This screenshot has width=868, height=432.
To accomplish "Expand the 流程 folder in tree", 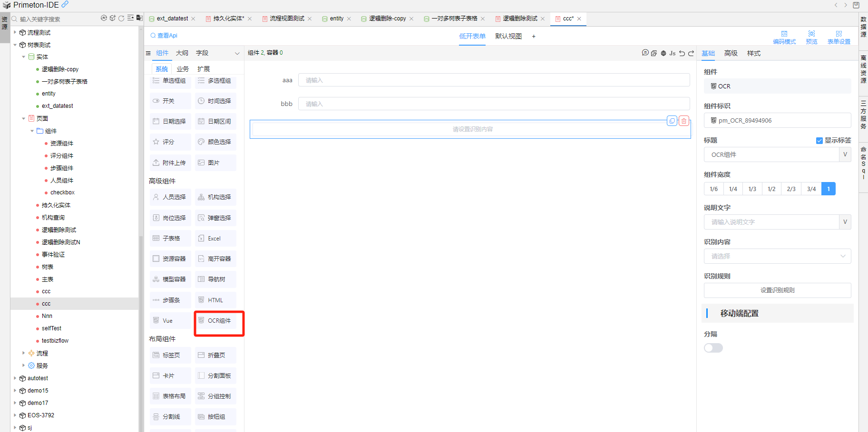I will 23,353.
